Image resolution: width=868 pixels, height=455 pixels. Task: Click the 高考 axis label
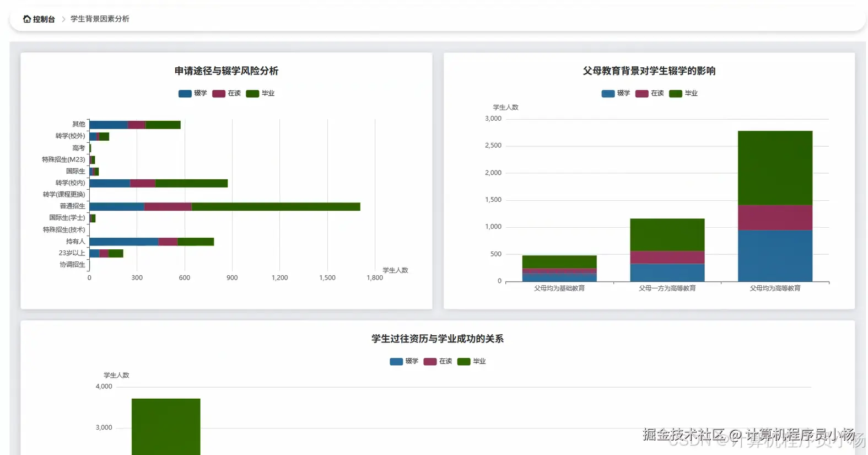[79, 148]
